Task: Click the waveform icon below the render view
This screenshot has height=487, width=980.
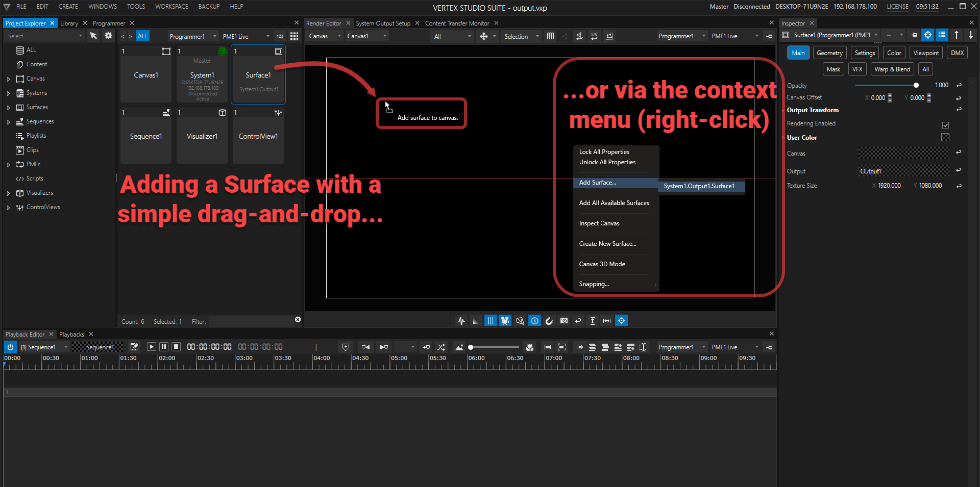Action: (x=461, y=321)
